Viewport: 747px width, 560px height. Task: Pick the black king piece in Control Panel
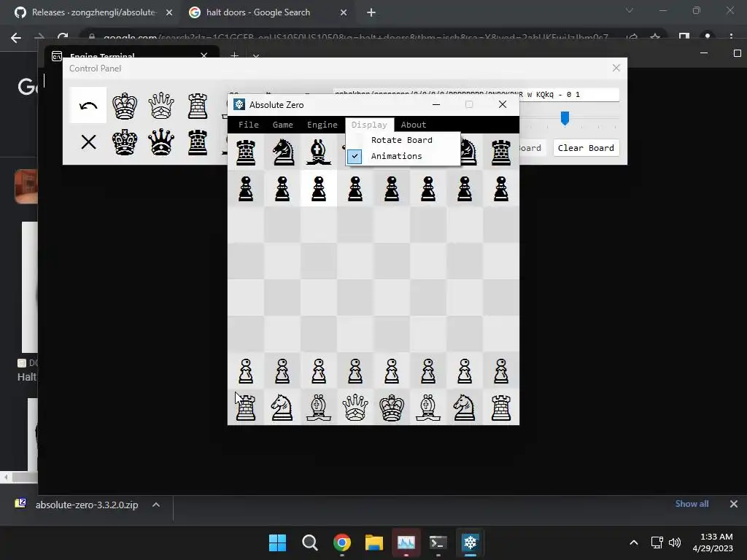(x=125, y=142)
